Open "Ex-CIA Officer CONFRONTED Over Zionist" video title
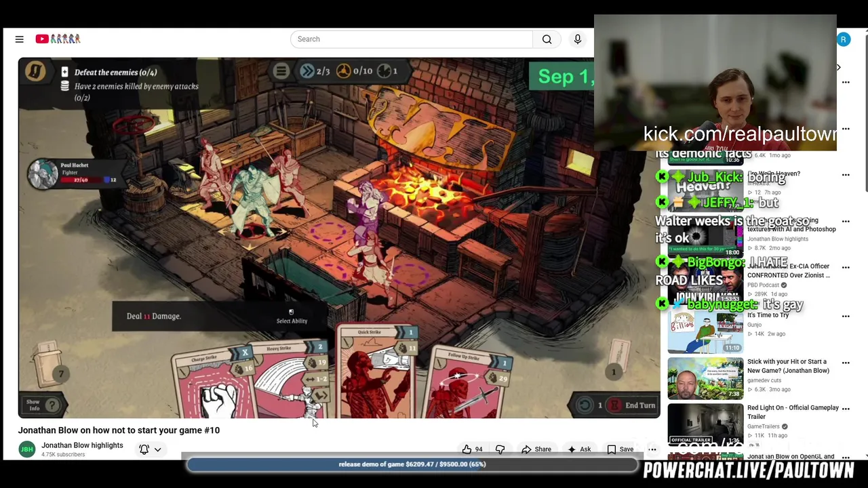Image resolution: width=868 pixels, height=488 pixels. click(x=789, y=270)
